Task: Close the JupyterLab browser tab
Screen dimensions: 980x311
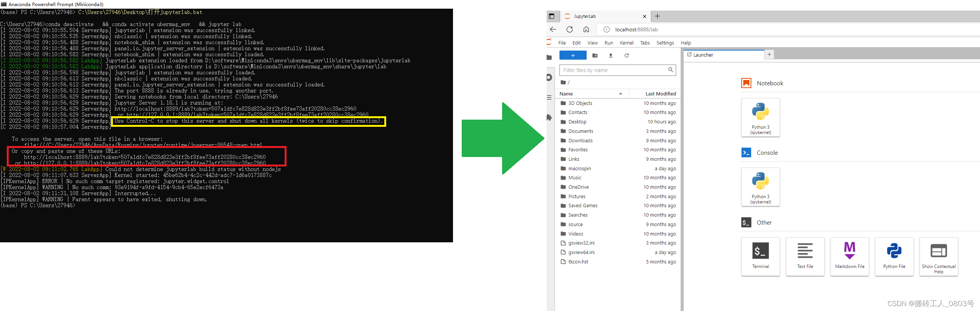Action: pos(644,16)
